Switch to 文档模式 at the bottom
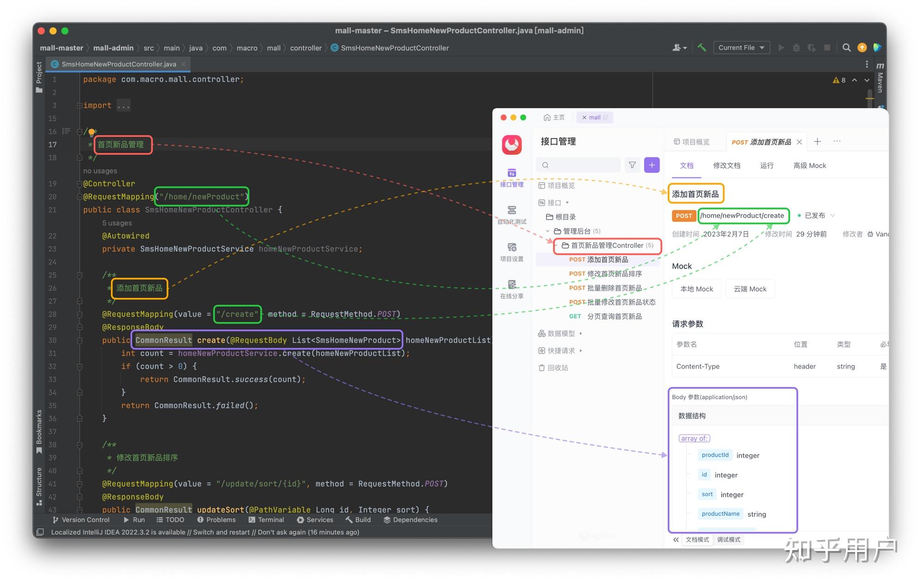 [697, 539]
